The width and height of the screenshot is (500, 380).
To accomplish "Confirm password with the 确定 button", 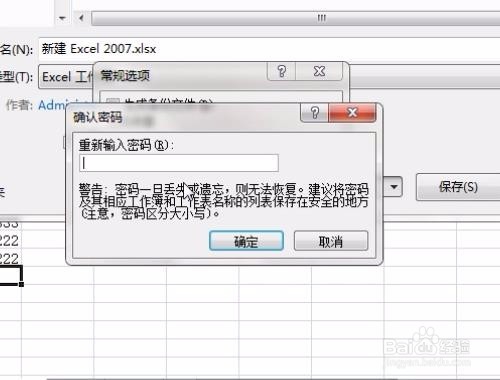I will coord(246,241).
